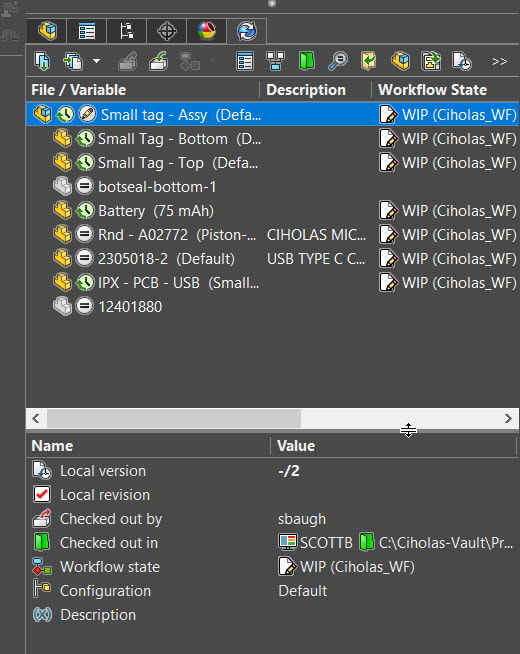Click the pencil icon on Small tag - Assy
520x654 pixels.
(x=87, y=114)
